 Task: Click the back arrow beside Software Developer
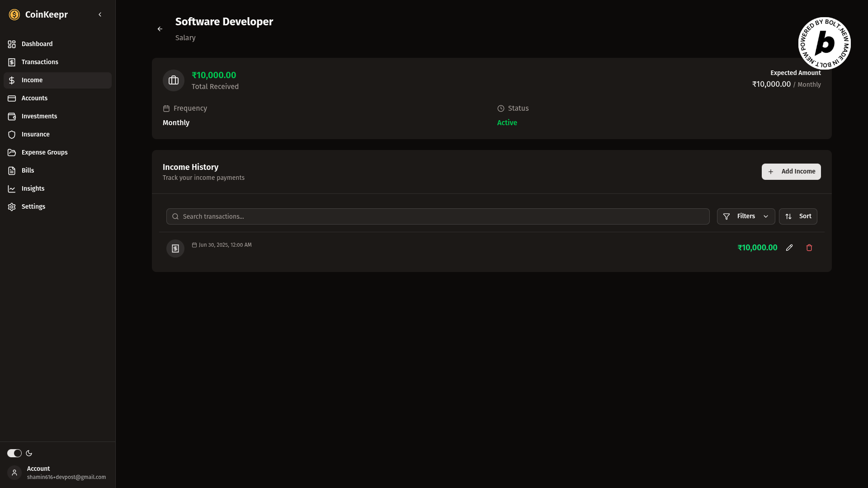(x=160, y=29)
